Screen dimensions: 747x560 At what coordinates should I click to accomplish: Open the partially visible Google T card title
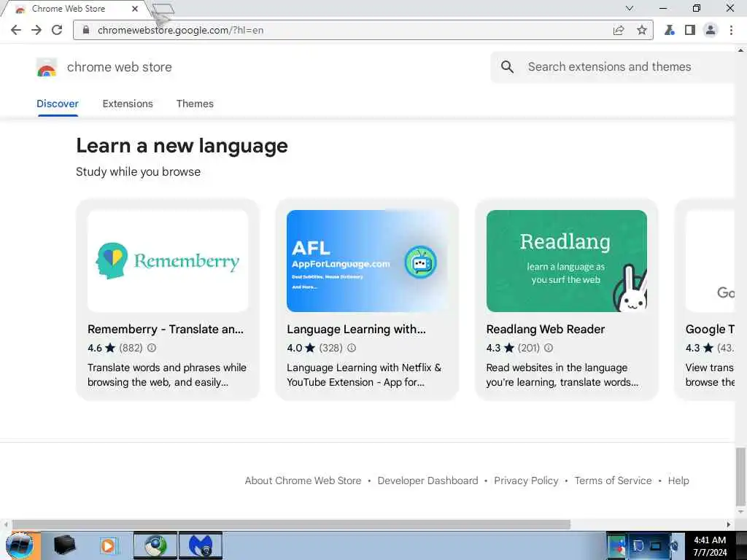pyautogui.click(x=710, y=329)
